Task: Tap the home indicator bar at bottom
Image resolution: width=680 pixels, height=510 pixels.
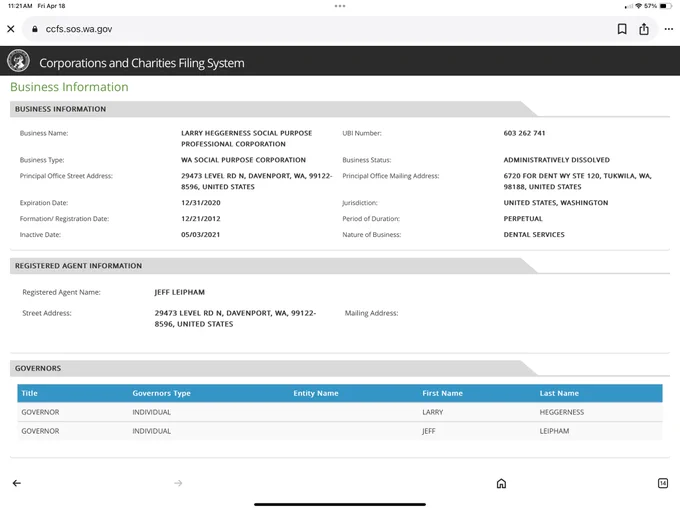Action: 340,504
